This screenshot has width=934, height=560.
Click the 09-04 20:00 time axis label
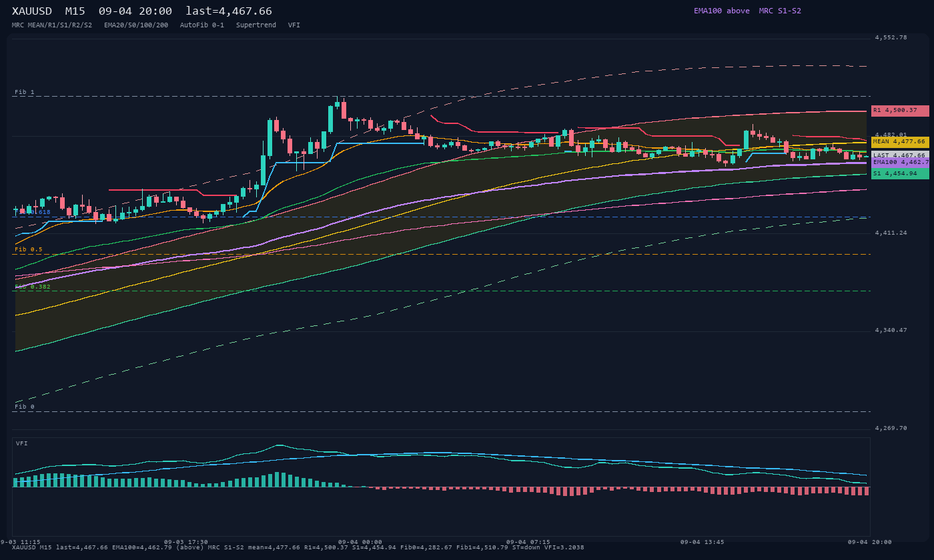click(870, 542)
